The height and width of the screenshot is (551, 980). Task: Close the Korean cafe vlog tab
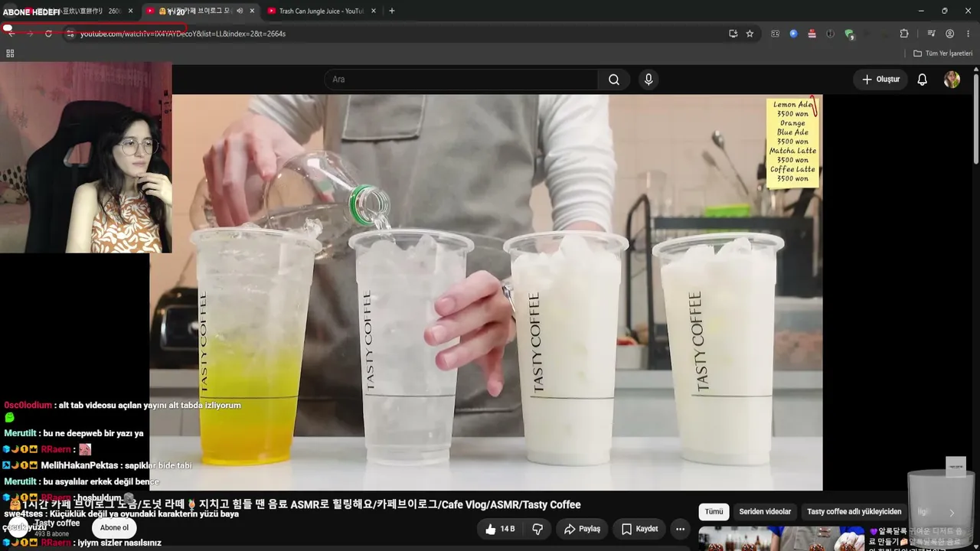point(252,11)
